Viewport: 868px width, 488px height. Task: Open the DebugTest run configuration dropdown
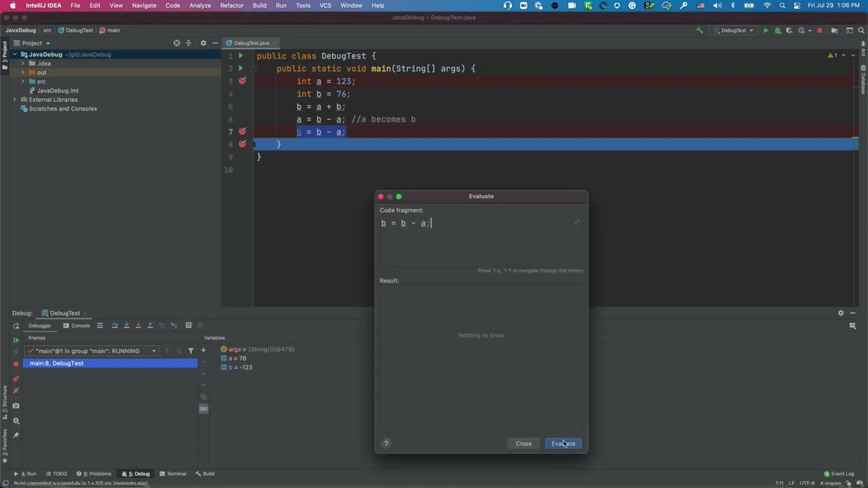pos(733,30)
